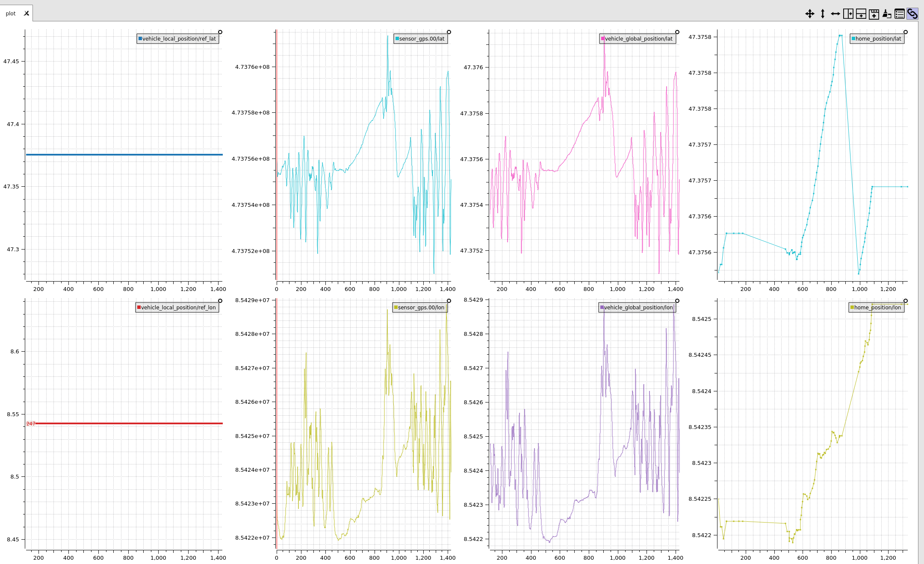Toggle the linked axes chain icon

[x=912, y=14]
